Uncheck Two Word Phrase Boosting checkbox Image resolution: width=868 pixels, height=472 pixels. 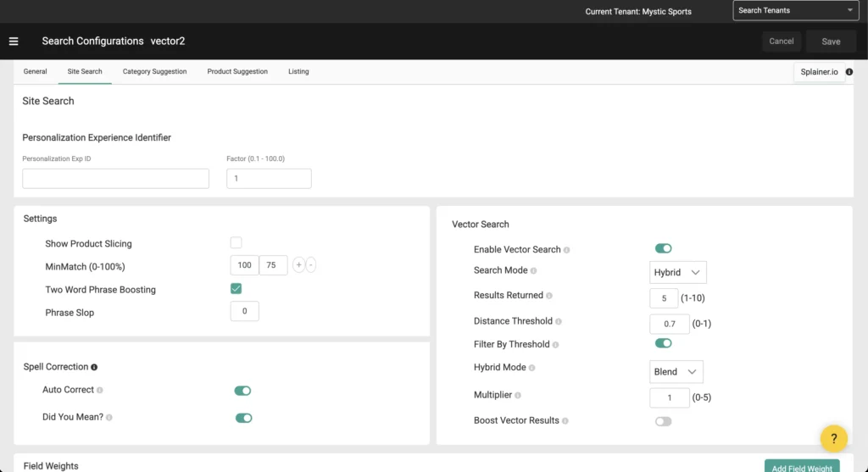(236, 289)
